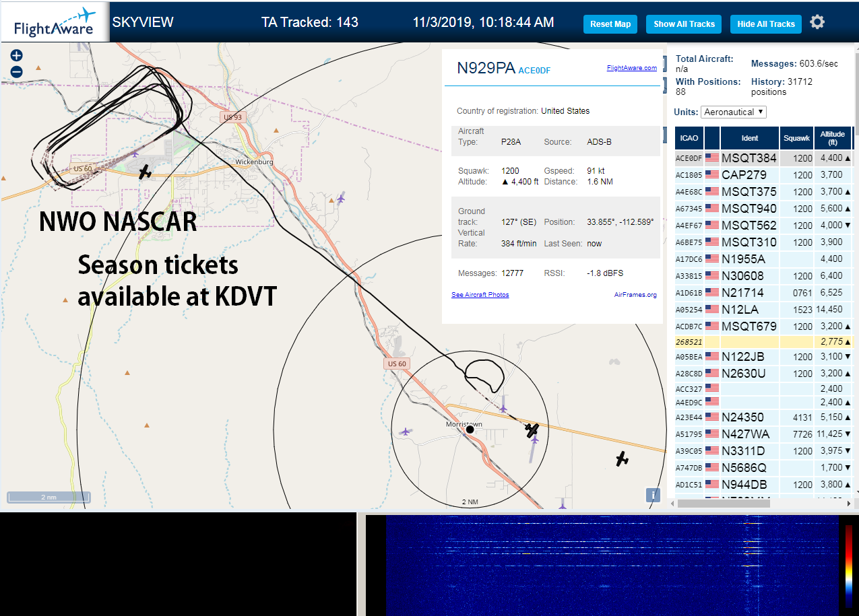Viewport: 859px width, 616px height.
Task: Click Reset Map button
Action: (x=610, y=24)
